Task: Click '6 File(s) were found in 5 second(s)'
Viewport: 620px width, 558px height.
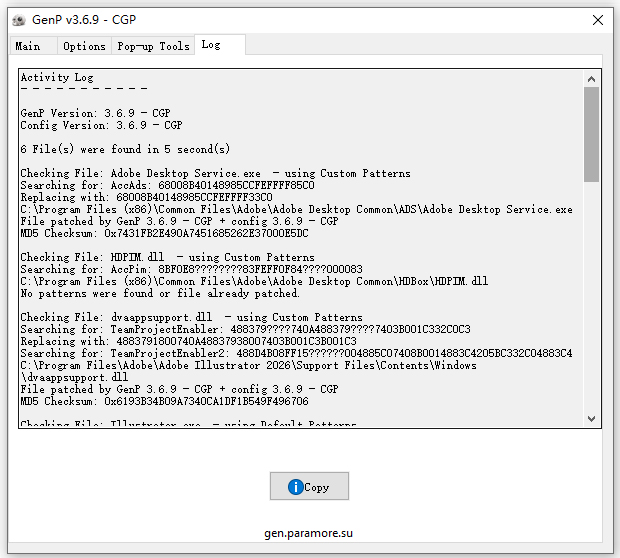Action: (x=125, y=149)
